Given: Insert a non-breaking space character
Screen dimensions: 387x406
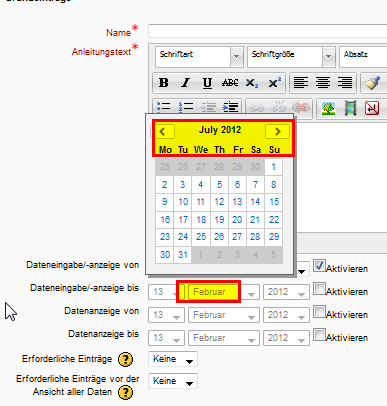Looking at the screenshot, I should pyautogui.click(x=372, y=109).
